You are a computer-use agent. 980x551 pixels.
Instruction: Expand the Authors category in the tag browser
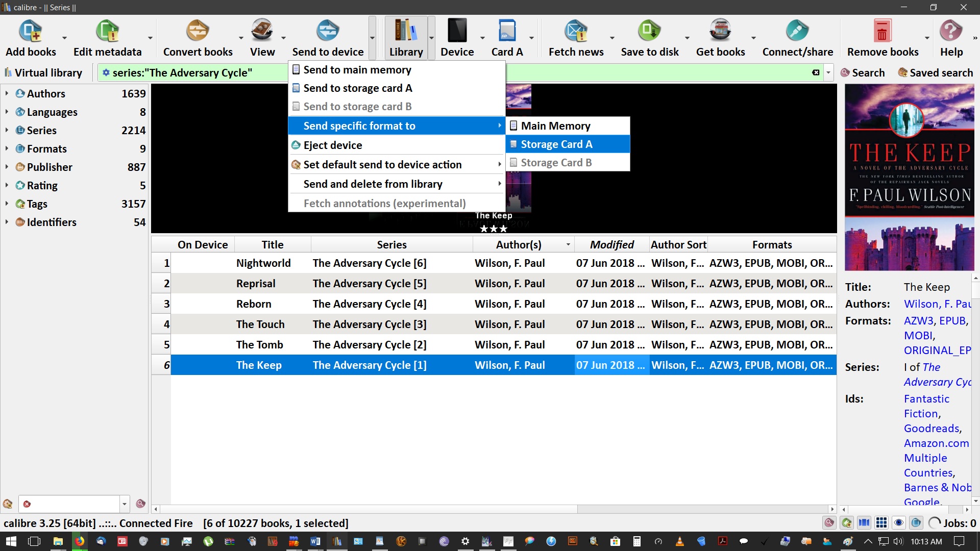click(7, 93)
